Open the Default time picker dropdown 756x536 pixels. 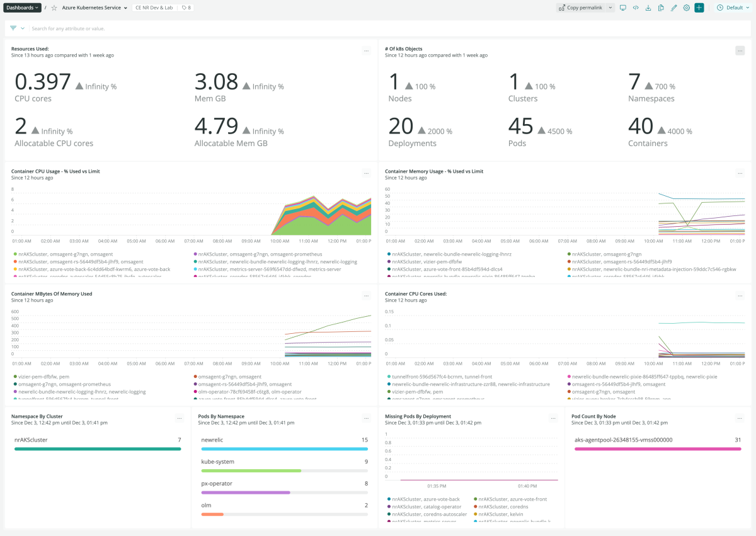pyautogui.click(x=734, y=8)
